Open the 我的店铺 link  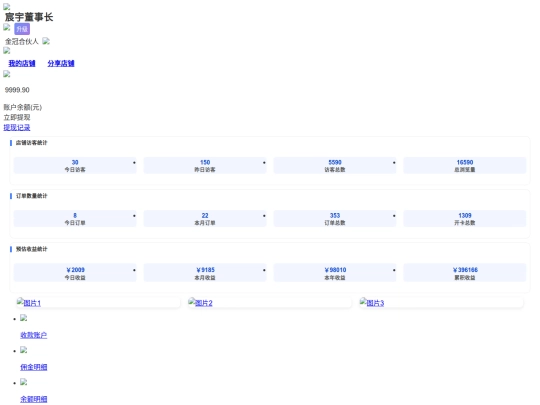coord(22,63)
